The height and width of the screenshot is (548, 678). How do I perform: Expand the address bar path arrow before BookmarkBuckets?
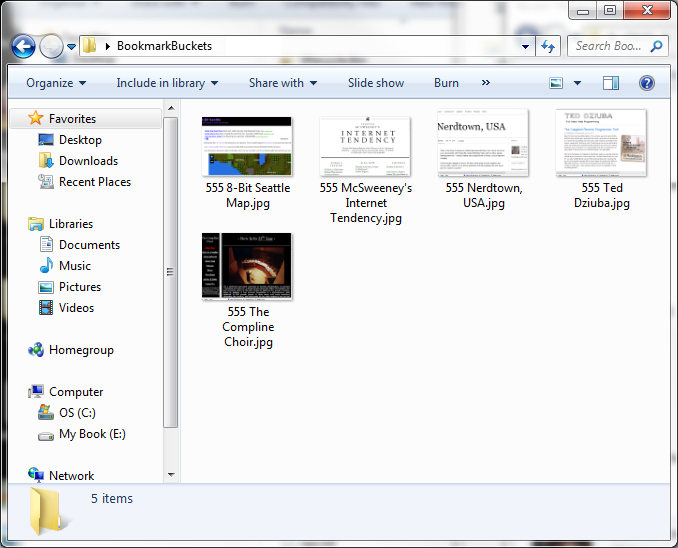108,46
